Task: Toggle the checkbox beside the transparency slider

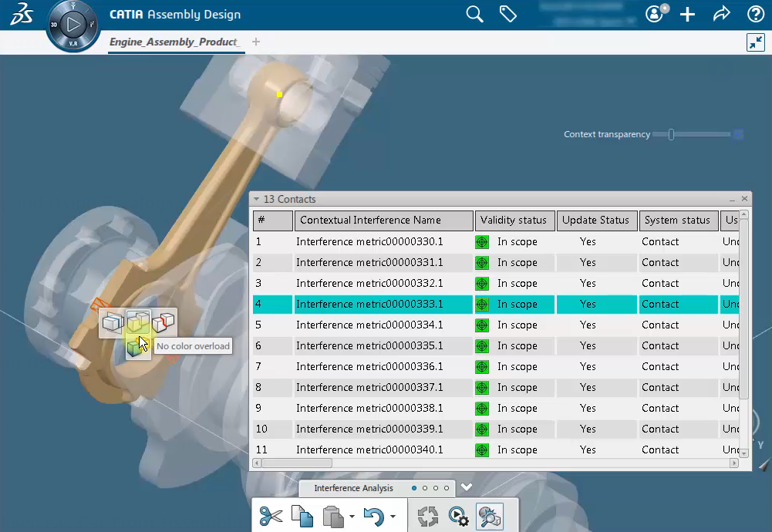Action: (738, 134)
